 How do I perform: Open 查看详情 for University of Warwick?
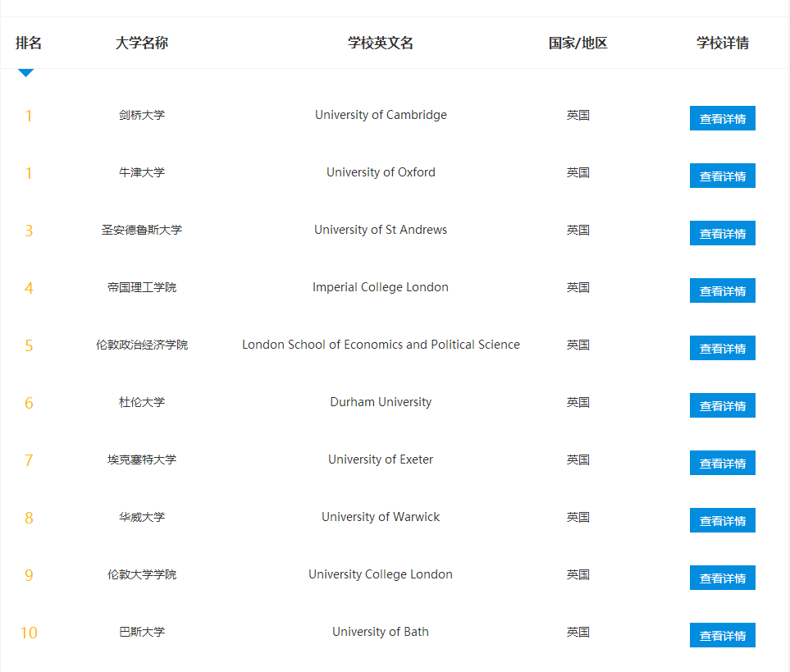[x=723, y=520]
